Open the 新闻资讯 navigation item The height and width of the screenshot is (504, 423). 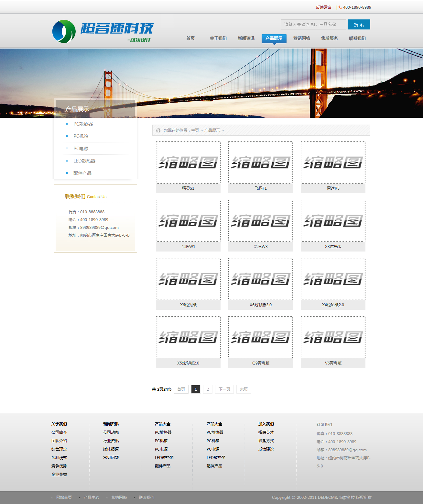point(246,39)
